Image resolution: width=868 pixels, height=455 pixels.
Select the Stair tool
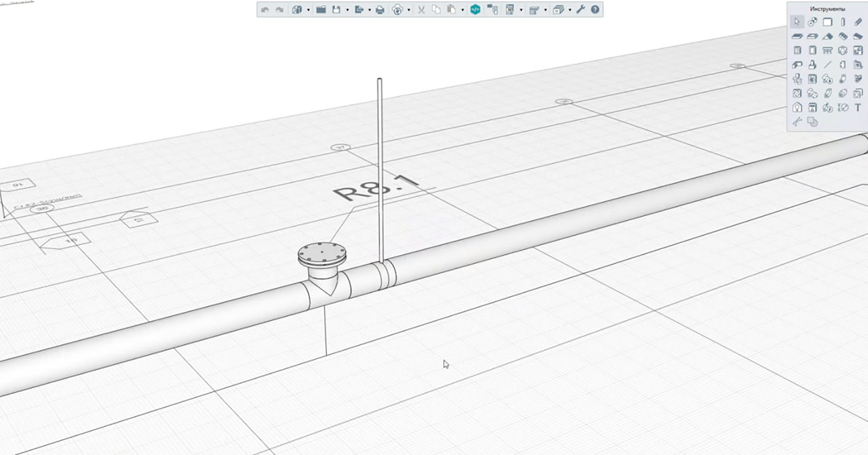(x=843, y=36)
